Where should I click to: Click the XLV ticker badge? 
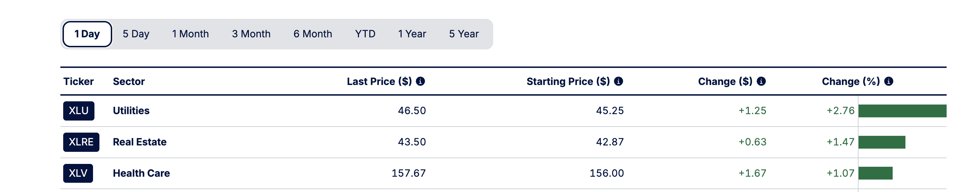pos(78,174)
